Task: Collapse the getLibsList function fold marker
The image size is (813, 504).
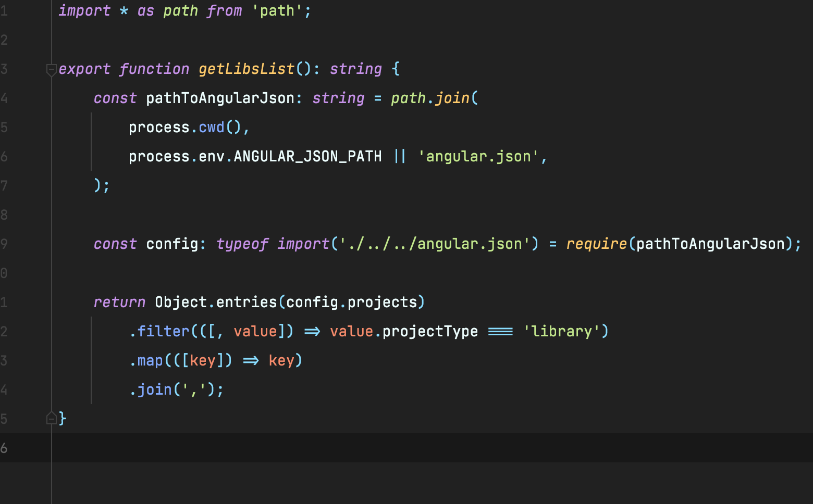Action: point(51,69)
